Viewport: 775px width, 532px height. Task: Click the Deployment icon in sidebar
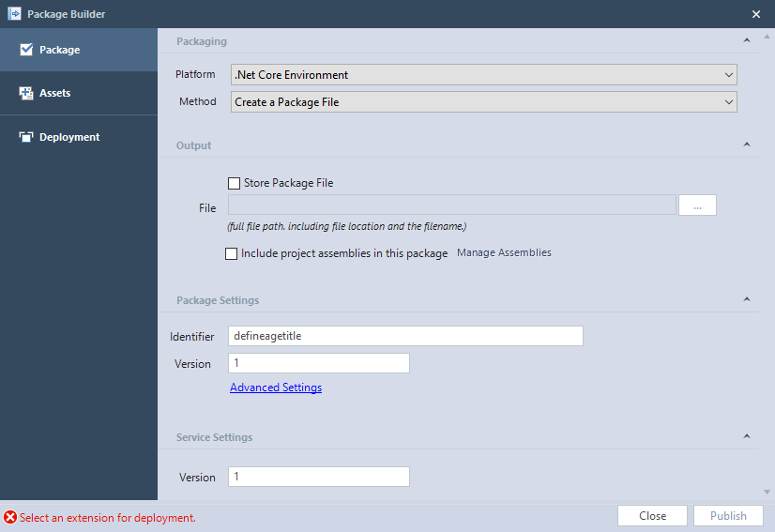(x=26, y=137)
